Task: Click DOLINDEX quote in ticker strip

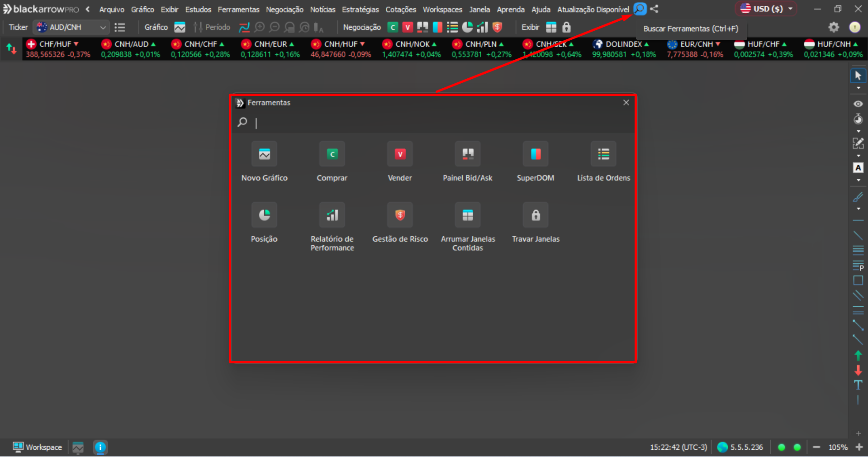Action: [624, 49]
